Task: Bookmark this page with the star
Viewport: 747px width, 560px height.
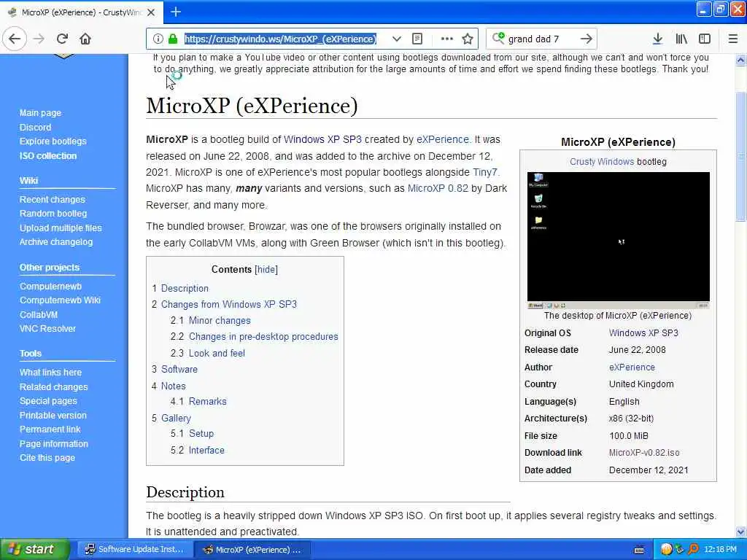Action: 468,39
